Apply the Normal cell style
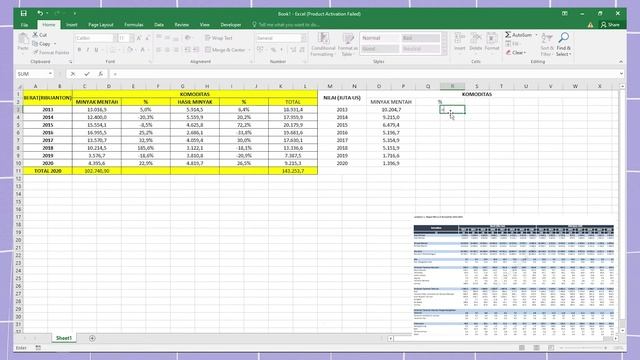 click(x=379, y=38)
